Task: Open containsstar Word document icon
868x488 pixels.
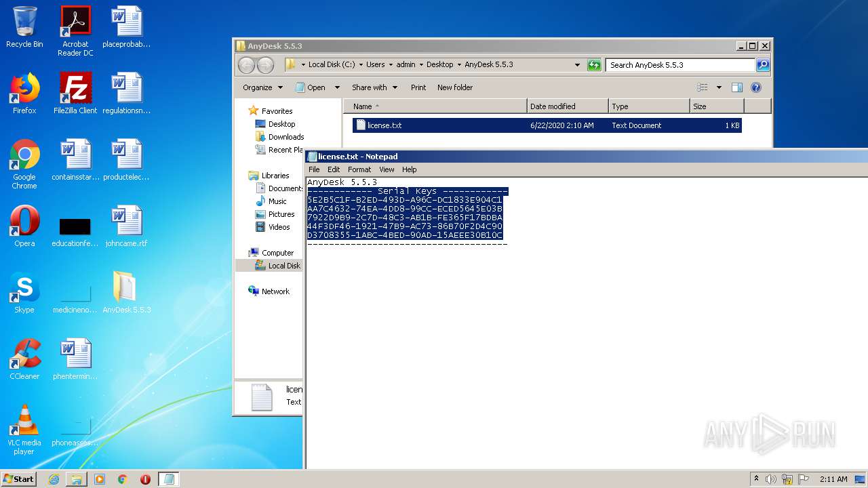Action: coord(75,160)
